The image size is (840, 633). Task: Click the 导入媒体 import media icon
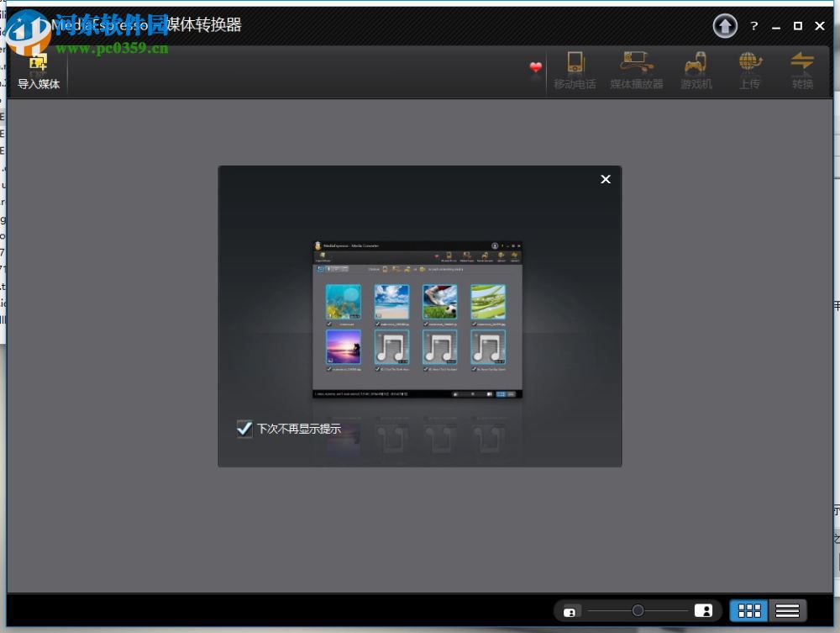click(38, 67)
